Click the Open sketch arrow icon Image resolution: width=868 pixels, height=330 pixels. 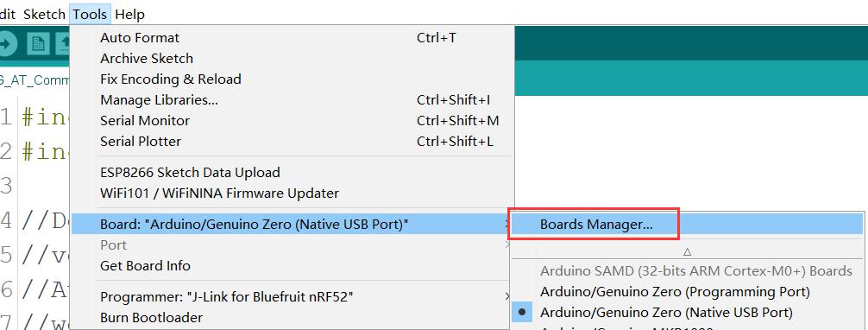pos(62,44)
